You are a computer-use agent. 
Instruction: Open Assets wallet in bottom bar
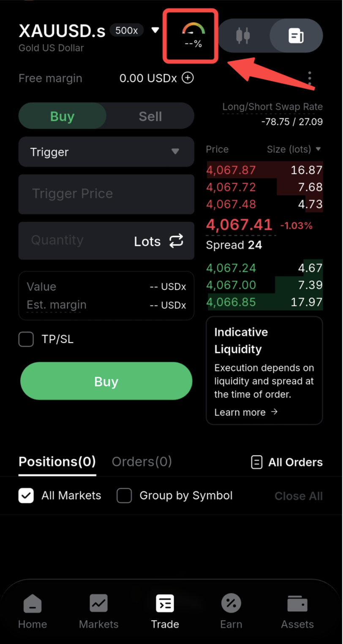tap(297, 612)
